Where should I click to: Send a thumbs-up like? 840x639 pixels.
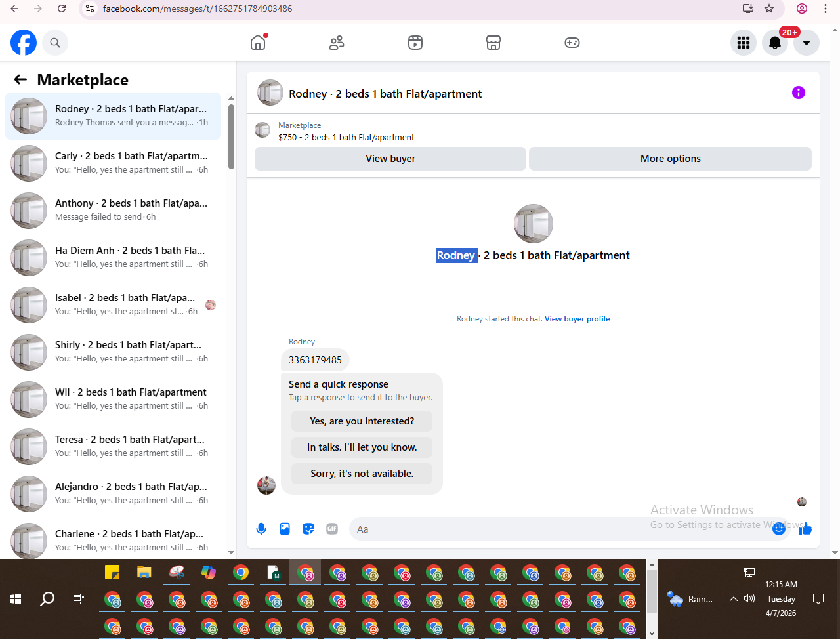[x=805, y=529]
